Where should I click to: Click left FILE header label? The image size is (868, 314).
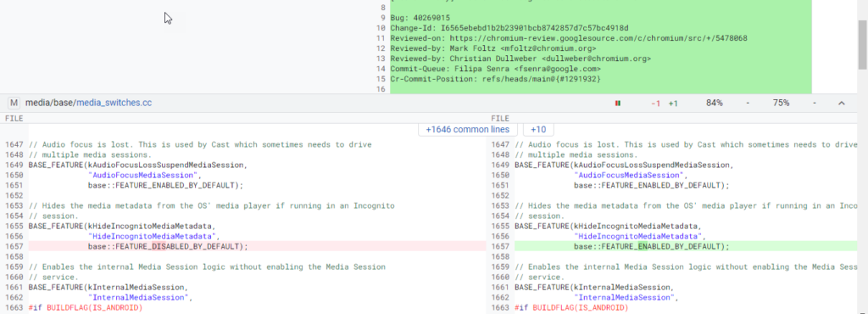coord(14,118)
